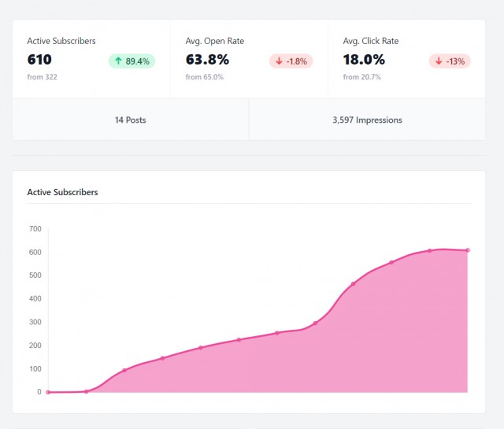Click the red down arrow in the -13% badge
The image size is (504, 429).
pos(439,61)
